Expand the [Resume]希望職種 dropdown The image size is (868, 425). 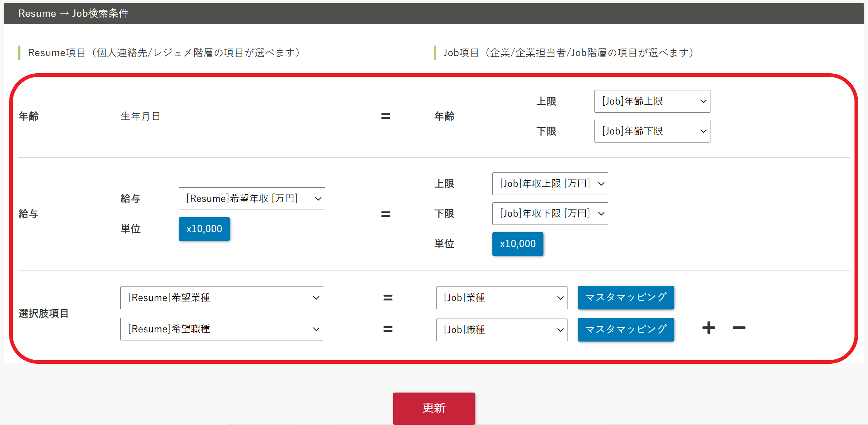pos(221,329)
